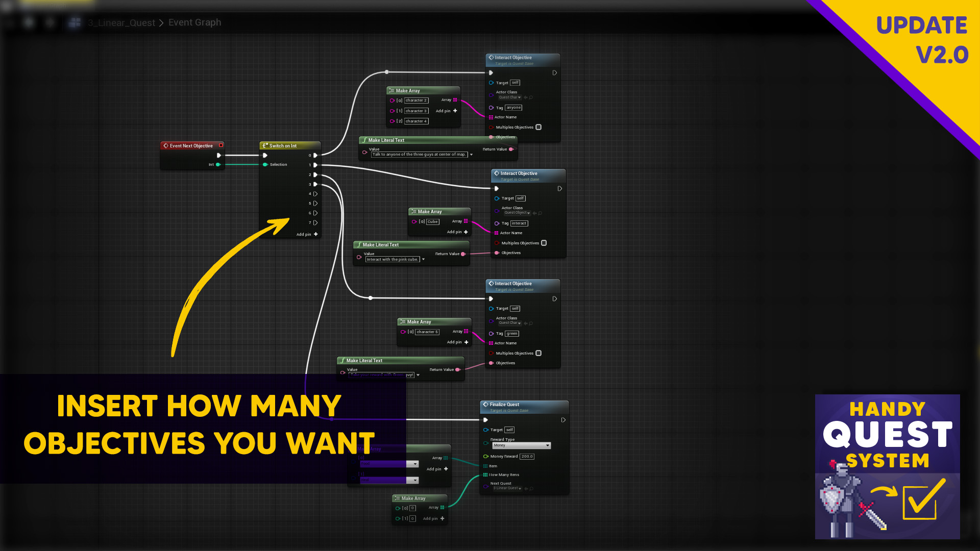Click output pin 4 on Switch on Int
This screenshot has height=551, width=980.
(x=315, y=194)
